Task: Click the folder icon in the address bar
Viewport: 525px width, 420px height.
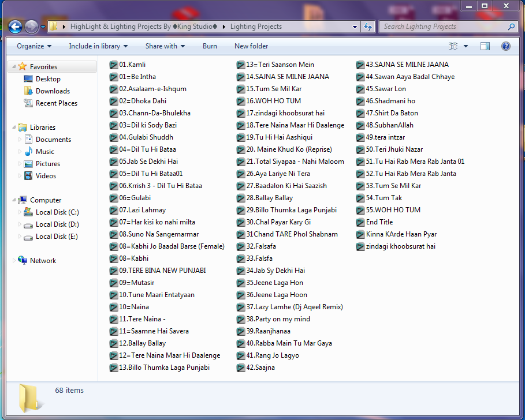Action: (55, 26)
